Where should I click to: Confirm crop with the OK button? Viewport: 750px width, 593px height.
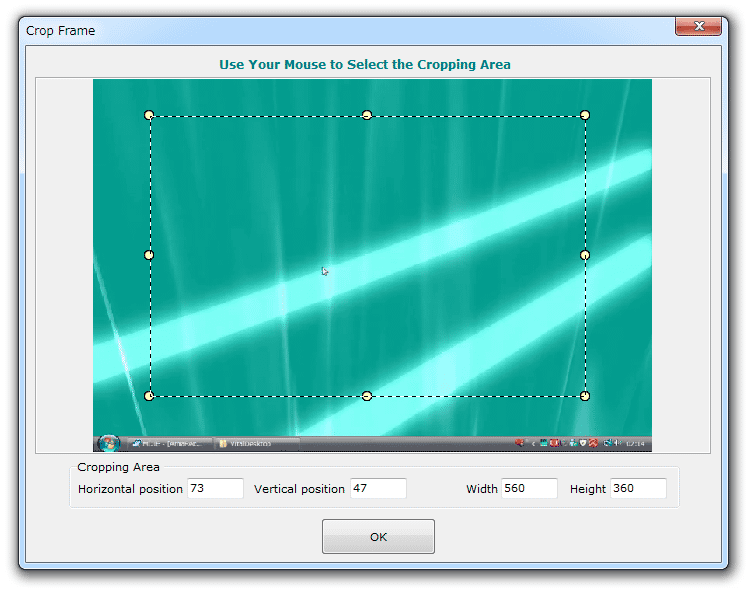pos(378,537)
